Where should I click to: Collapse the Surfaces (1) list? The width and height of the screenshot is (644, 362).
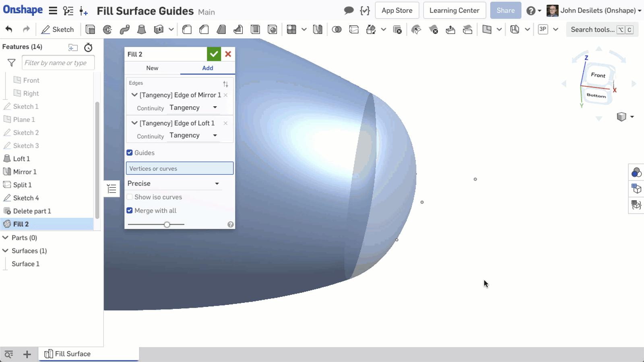[x=6, y=251]
